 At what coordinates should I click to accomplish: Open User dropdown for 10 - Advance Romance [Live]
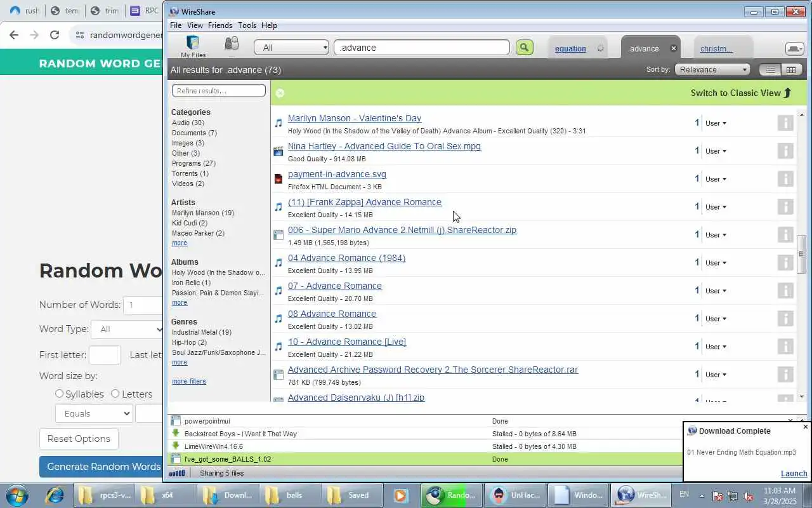716,347
